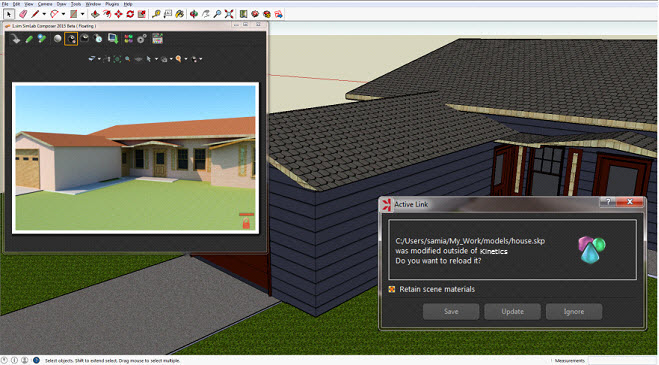Activate the red Move arrows tool
This screenshot has height=365, width=659.
[x=119, y=14]
